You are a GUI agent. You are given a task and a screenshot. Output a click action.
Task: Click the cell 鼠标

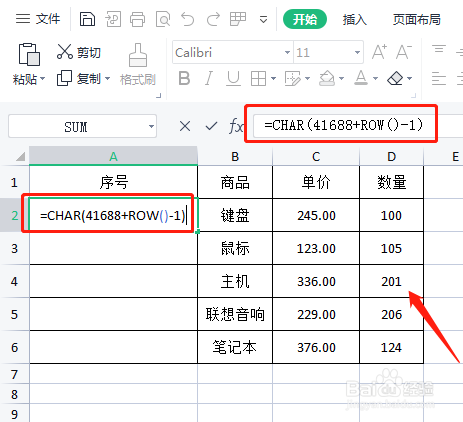pyautogui.click(x=235, y=248)
